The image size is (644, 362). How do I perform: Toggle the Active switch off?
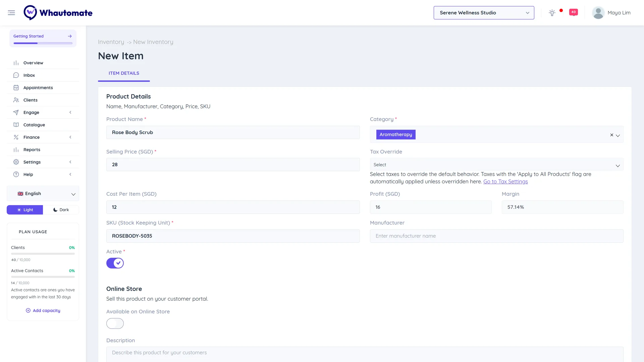pyautogui.click(x=115, y=263)
